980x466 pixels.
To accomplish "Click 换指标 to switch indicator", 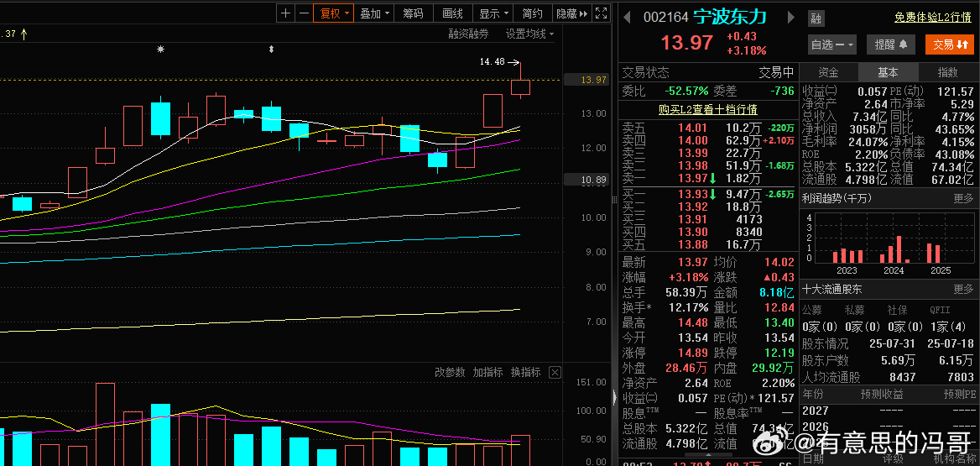I will click(x=525, y=372).
